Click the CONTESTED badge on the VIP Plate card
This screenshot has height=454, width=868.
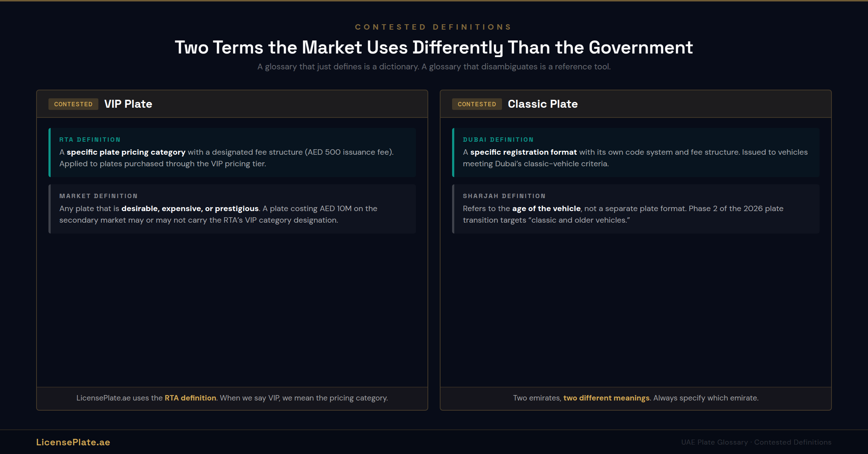(73, 104)
